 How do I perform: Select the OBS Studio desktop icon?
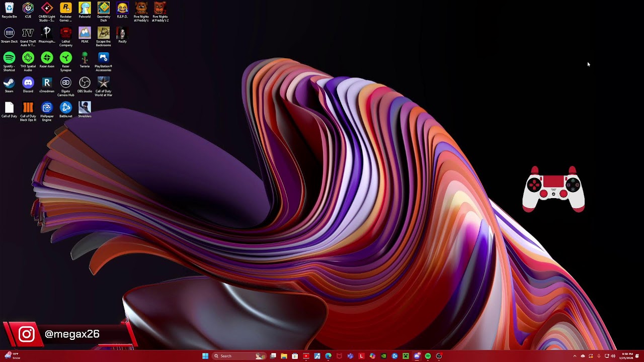click(85, 85)
